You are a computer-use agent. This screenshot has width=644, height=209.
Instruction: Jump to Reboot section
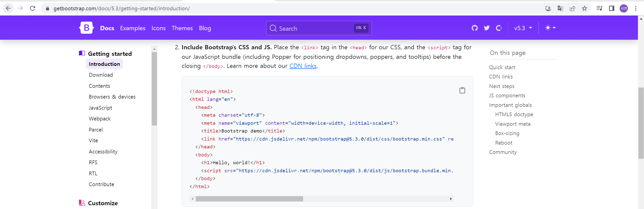click(x=504, y=143)
